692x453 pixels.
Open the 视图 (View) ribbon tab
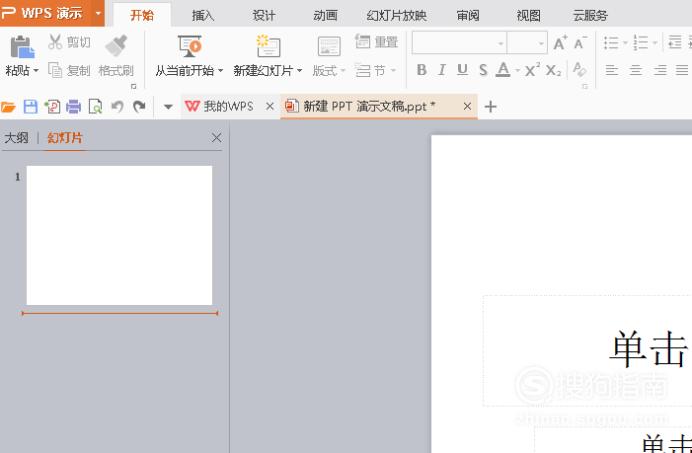point(528,15)
